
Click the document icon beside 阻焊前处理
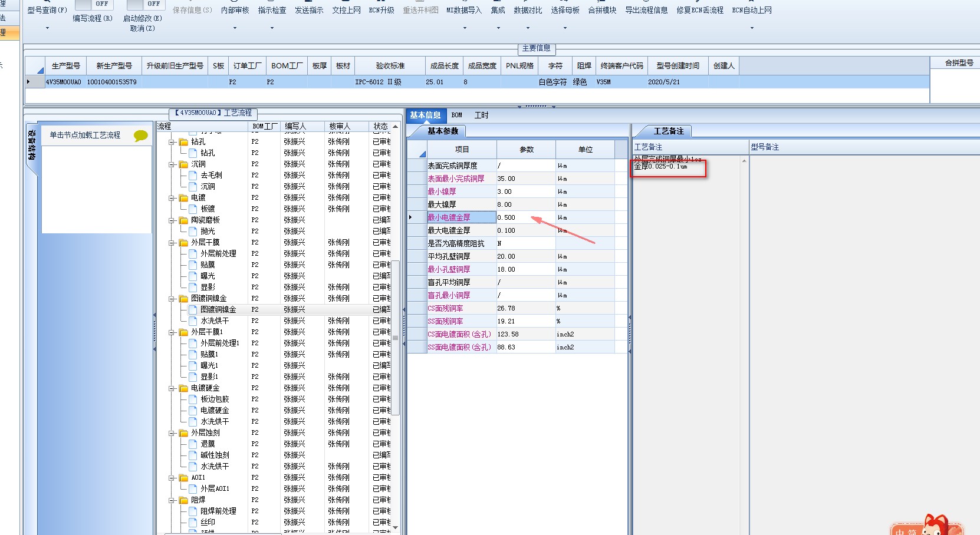pos(193,511)
